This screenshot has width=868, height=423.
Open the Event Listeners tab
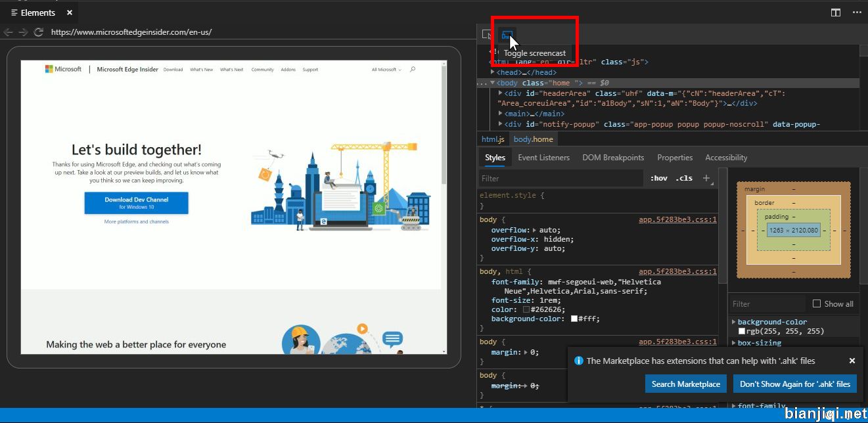click(543, 158)
